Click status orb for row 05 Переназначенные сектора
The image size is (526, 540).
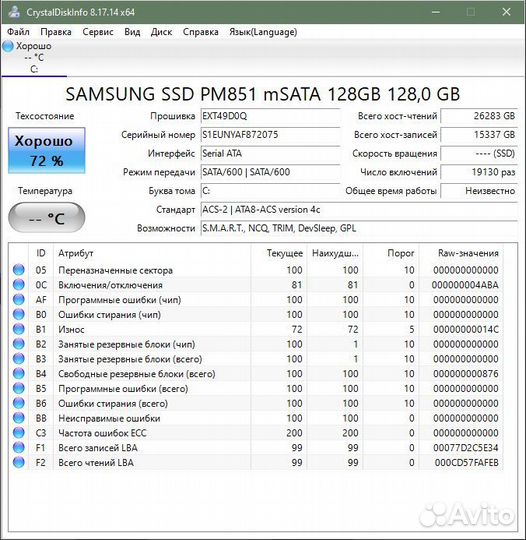click(19, 270)
